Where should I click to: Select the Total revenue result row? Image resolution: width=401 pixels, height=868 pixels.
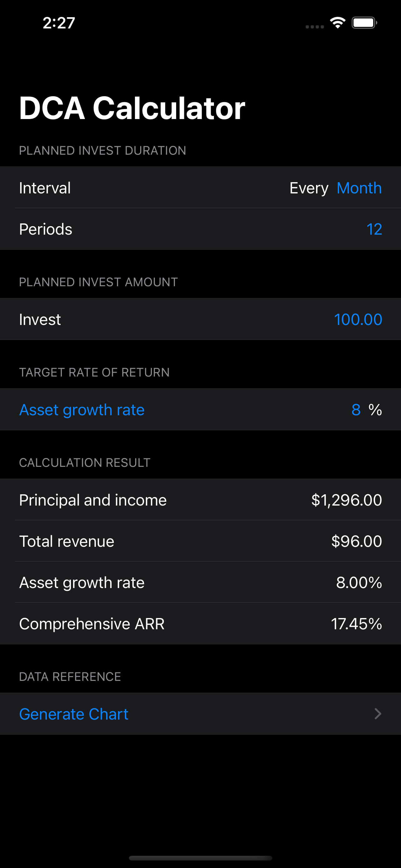200,541
